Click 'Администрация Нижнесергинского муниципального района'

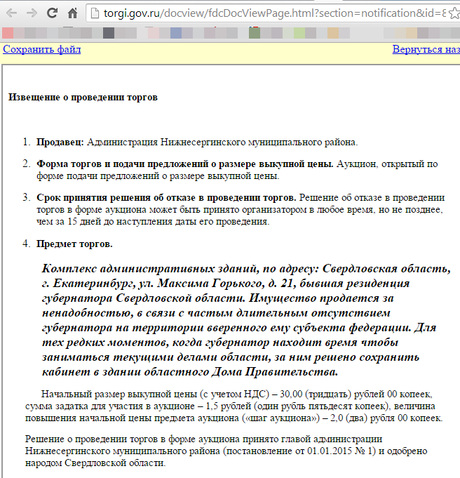[x=221, y=142]
